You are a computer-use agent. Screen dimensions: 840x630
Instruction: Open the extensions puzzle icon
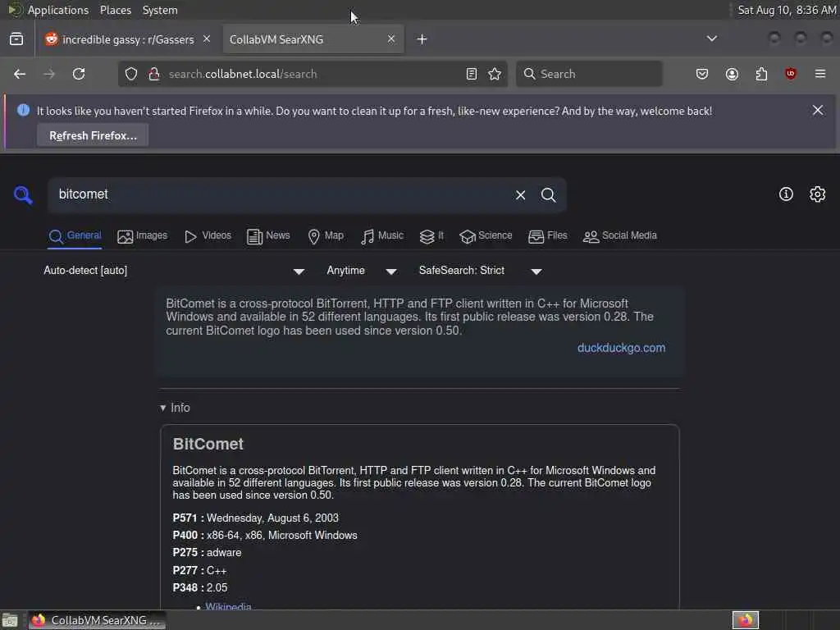click(x=761, y=74)
